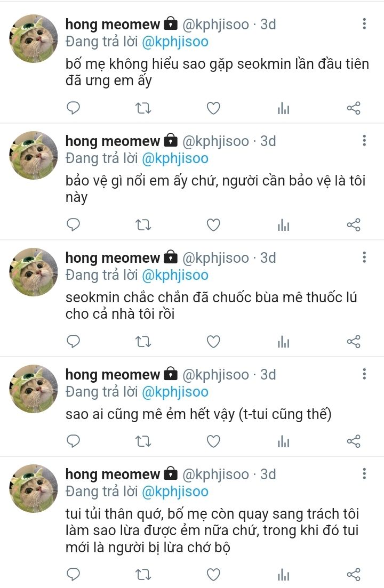Like the 'bảo vệ gì nổi em ấy' tweet
The image size is (384, 588).
point(213,225)
